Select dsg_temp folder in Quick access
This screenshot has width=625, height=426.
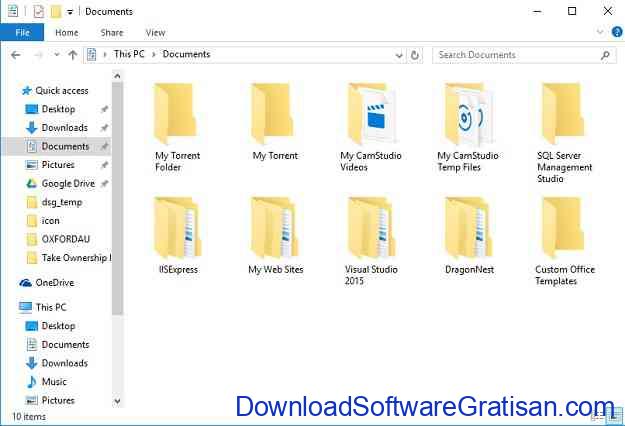click(54, 202)
